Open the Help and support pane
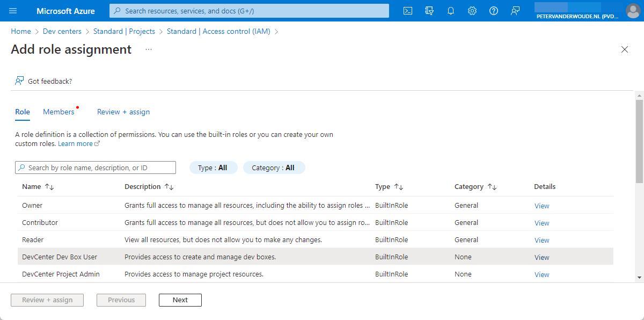The width and height of the screenshot is (644, 320). [x=493, y=10]
